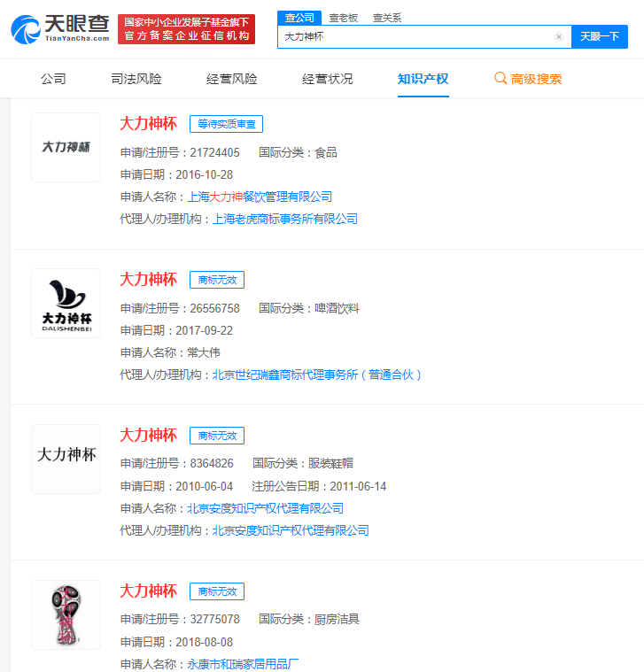Open the TianYanCha logo homepage
Viewport: 644px width, 672px height.
tap(60, 29)
